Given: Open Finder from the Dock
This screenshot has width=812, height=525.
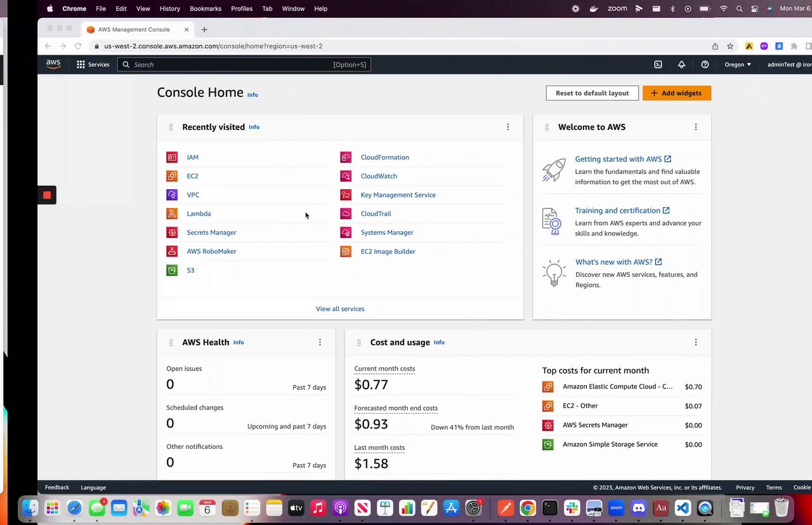Looking at the screenshot, I should tap(30, 508).
